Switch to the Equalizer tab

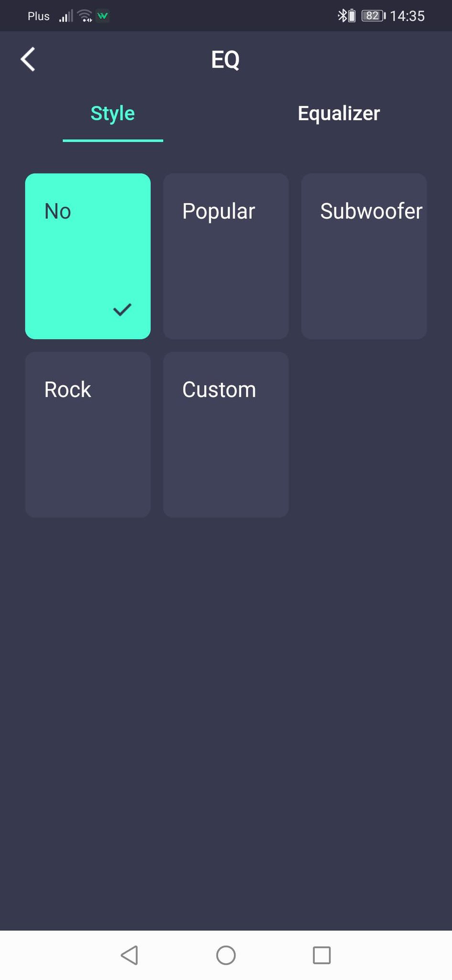(339, 113)
